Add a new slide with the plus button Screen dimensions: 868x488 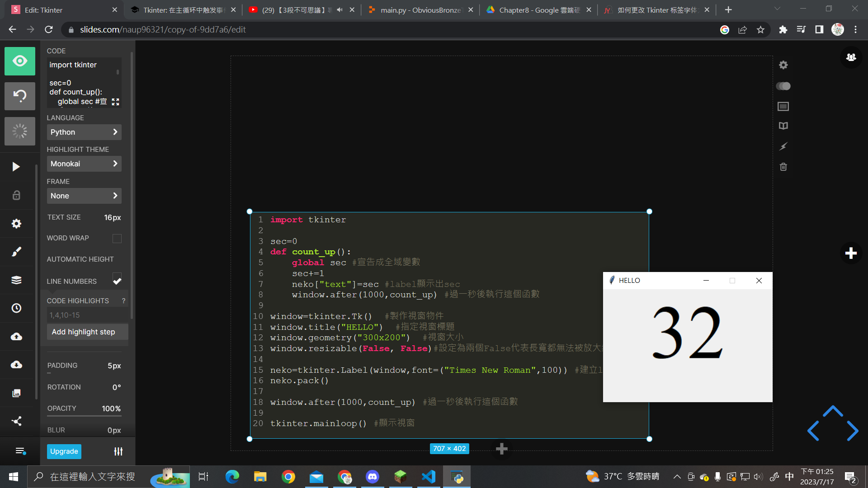(851, 253)
